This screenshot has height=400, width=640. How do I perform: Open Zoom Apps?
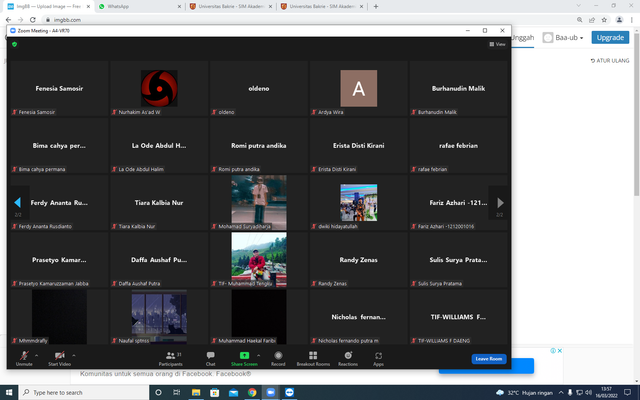(378, 358)
